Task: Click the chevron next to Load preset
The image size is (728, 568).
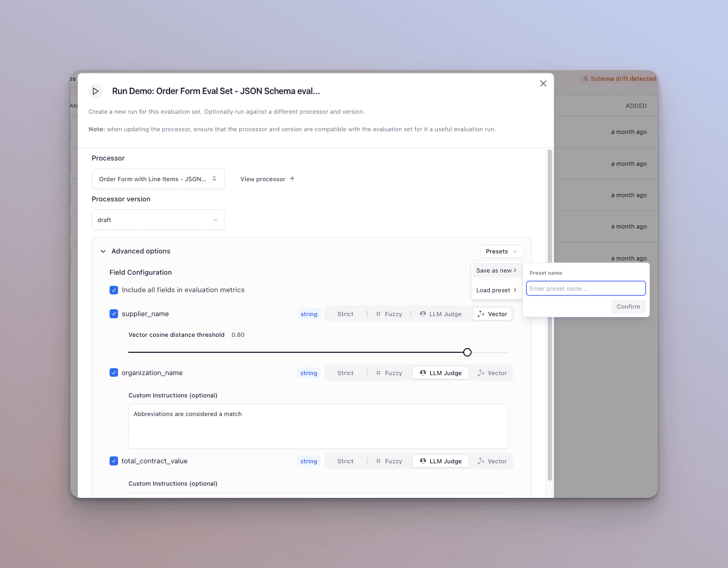Action: click(x=515, y=290)
